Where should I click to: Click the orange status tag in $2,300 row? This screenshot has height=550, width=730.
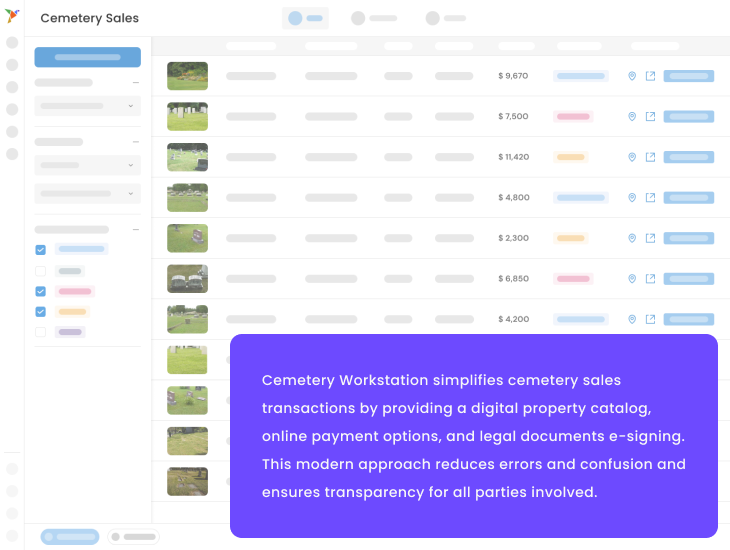tap(570, 238)
